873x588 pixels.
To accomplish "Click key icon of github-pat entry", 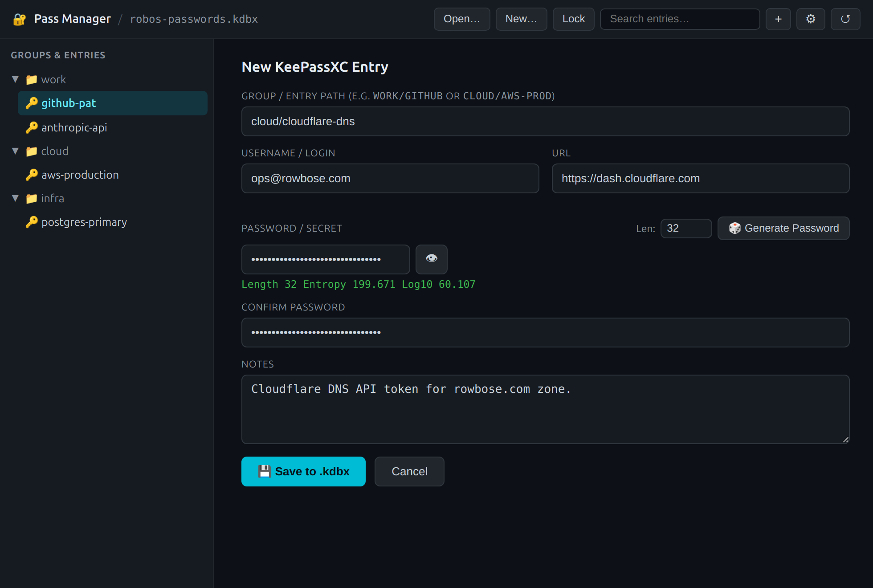I will point(32,103).
